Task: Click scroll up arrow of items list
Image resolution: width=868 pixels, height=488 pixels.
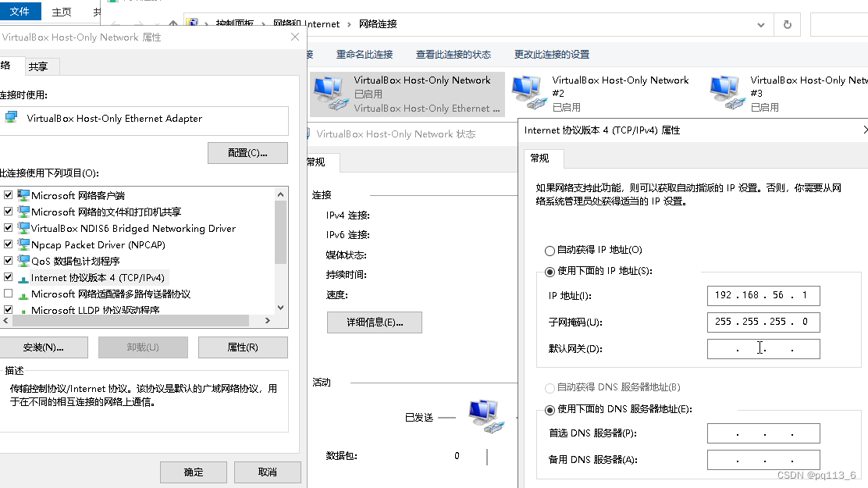Action: coord(281,194)
